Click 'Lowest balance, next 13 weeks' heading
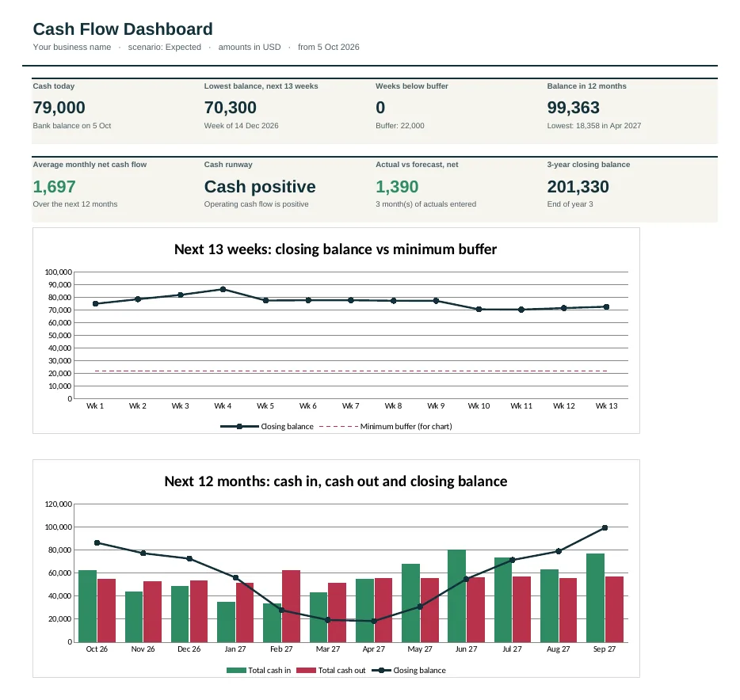This screenshot has width=740, height=700. click(x=261, y=86)
